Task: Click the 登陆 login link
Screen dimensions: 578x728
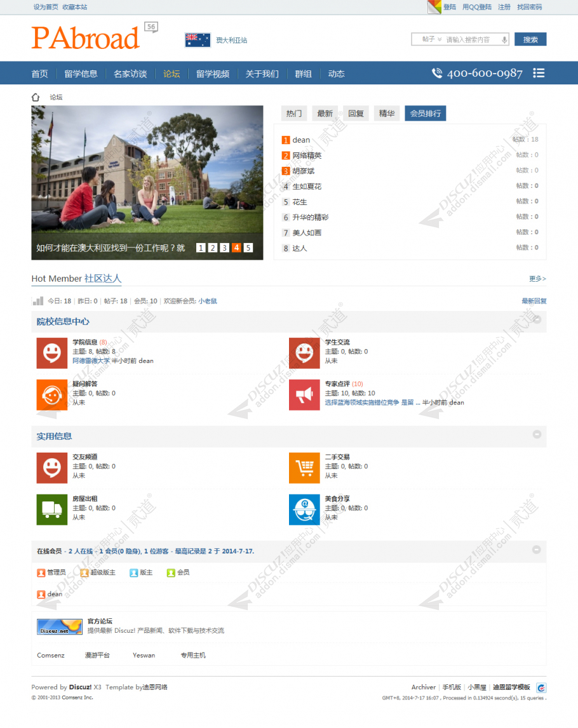Action: pyautogui.click(x=449, y=7)
